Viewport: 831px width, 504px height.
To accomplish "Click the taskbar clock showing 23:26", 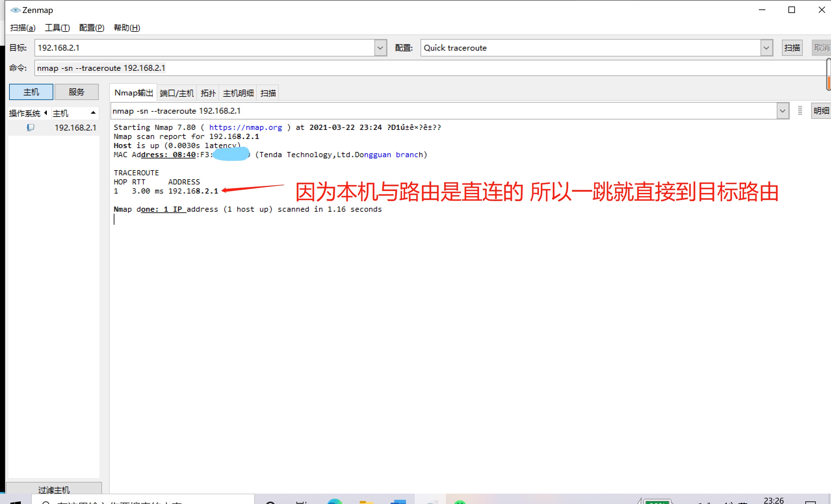I will click(x=774, y=500).
